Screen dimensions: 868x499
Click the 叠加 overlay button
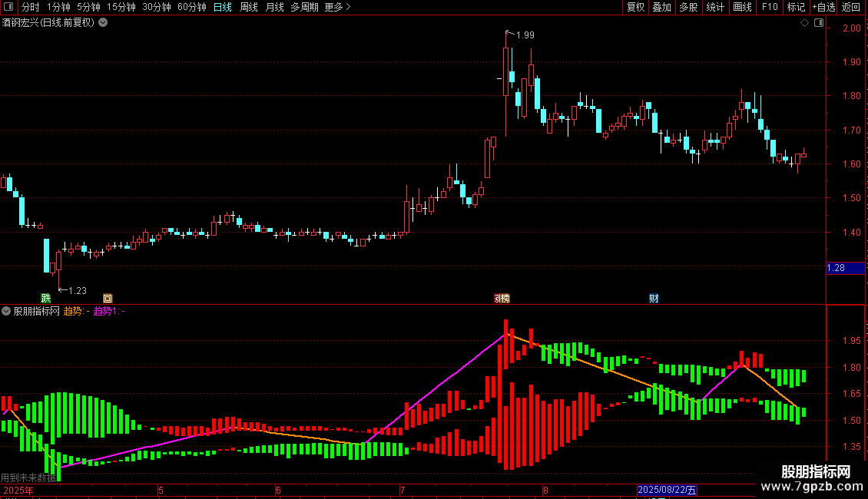pos(662,7)
